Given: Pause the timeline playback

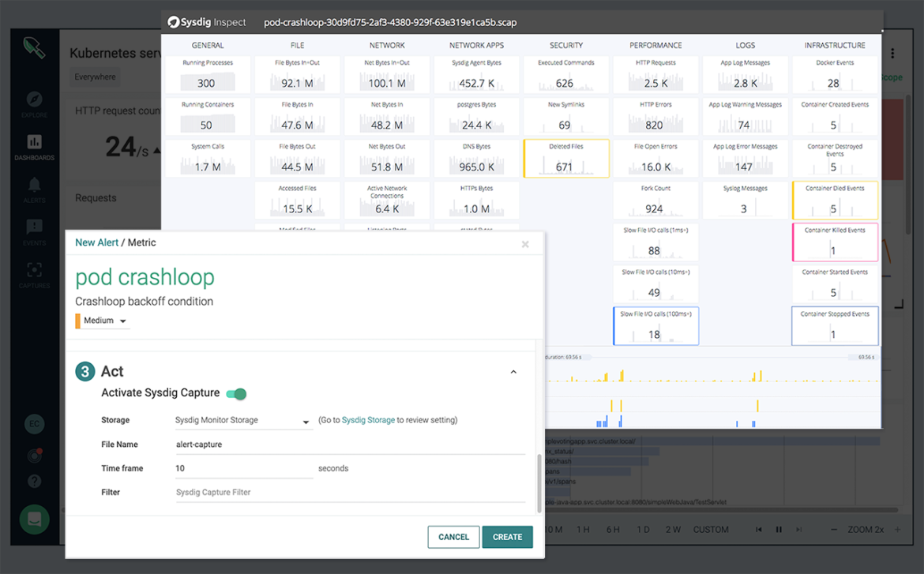Looking at the screenshot, I should point(779,529).
